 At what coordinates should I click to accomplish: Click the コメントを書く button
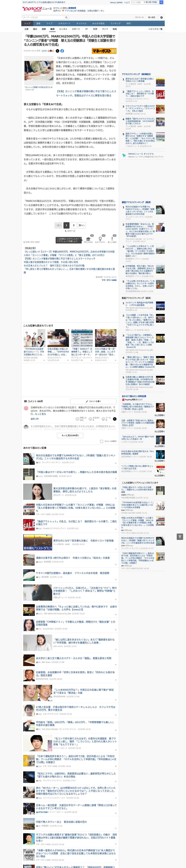pos(93,401)
